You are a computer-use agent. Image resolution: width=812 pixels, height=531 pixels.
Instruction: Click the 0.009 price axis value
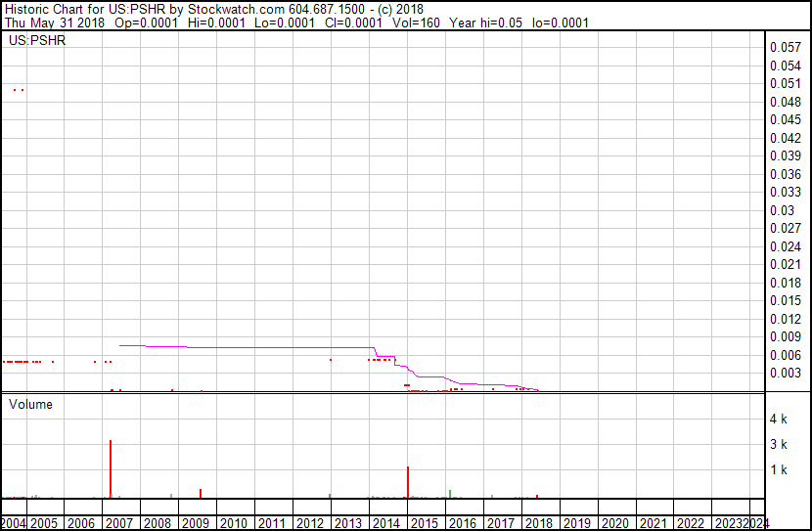point(785,336)
